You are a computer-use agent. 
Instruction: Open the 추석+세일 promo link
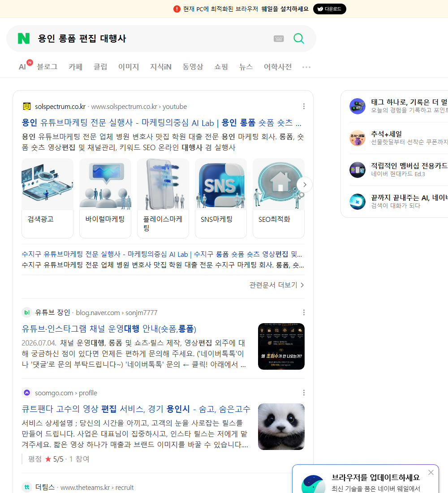386,134
